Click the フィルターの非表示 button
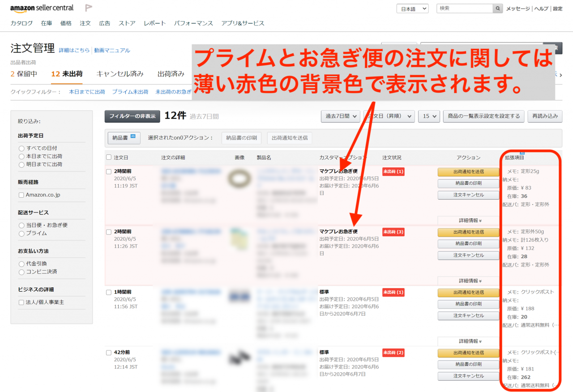The height and width of the screenshot is (392, 573). (x=133, y=116)
